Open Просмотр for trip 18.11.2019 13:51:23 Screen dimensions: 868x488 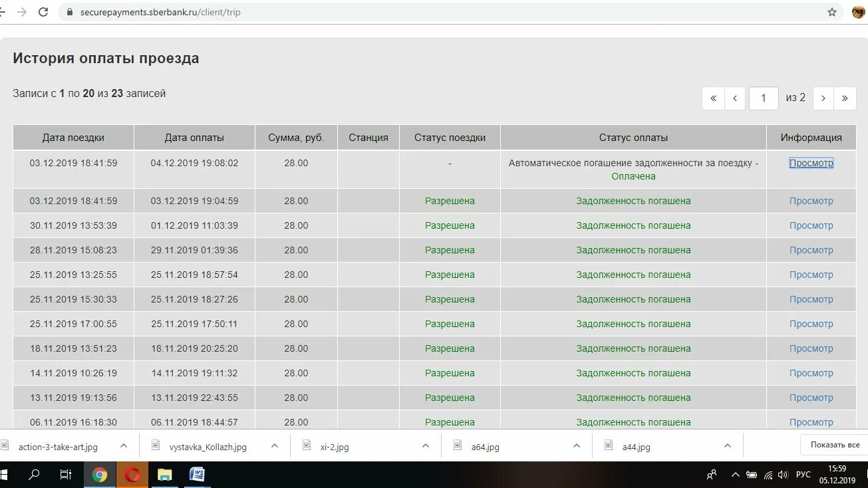tap(811, 348)
